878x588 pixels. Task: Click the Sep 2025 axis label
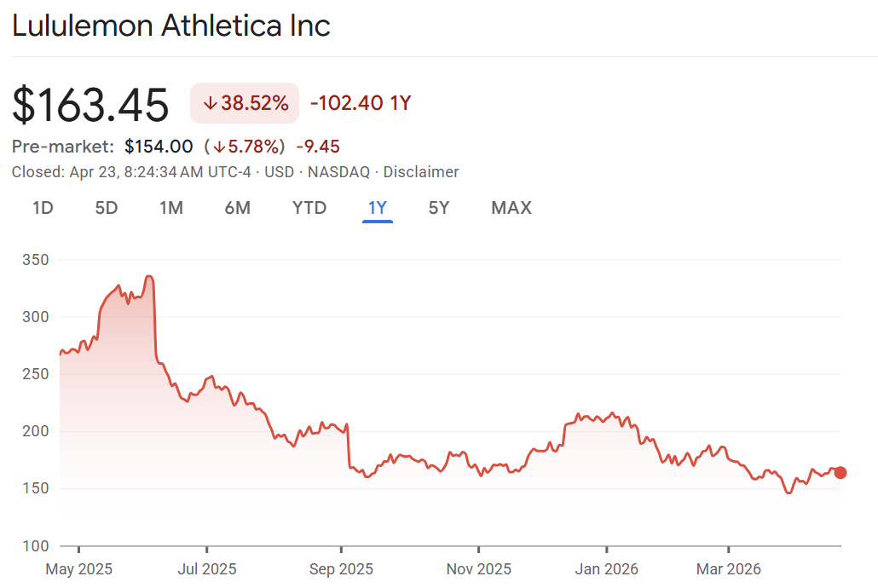pyautogui.click(x=341, y=568)
